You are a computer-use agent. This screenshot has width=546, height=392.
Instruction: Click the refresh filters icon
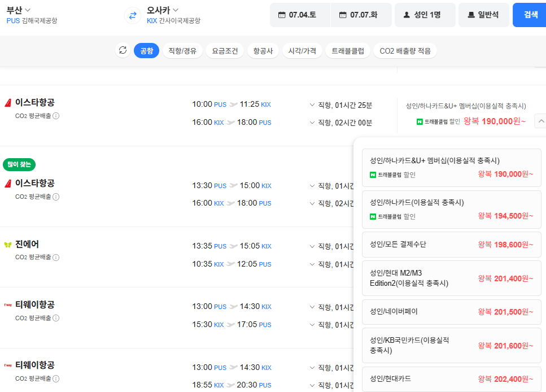(123, 50)
